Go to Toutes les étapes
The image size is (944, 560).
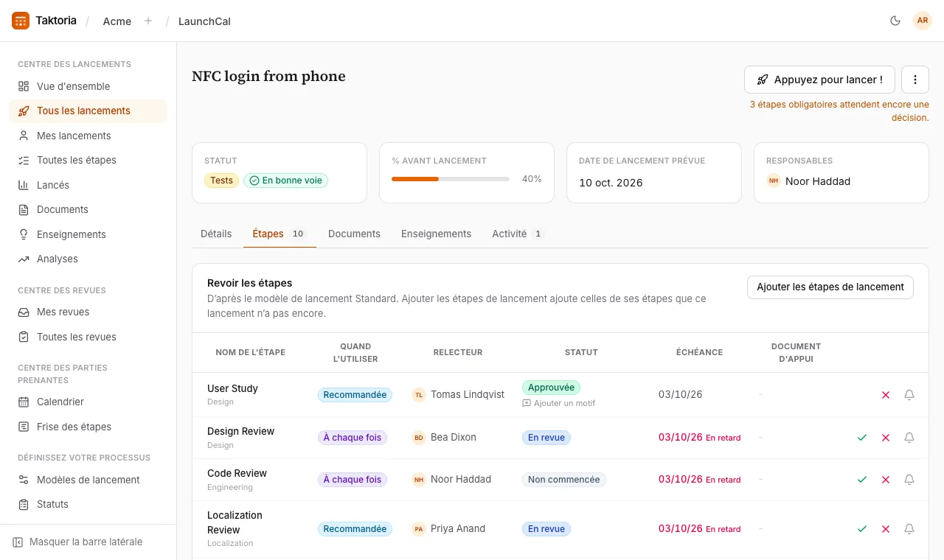click(x=88, y=160)
